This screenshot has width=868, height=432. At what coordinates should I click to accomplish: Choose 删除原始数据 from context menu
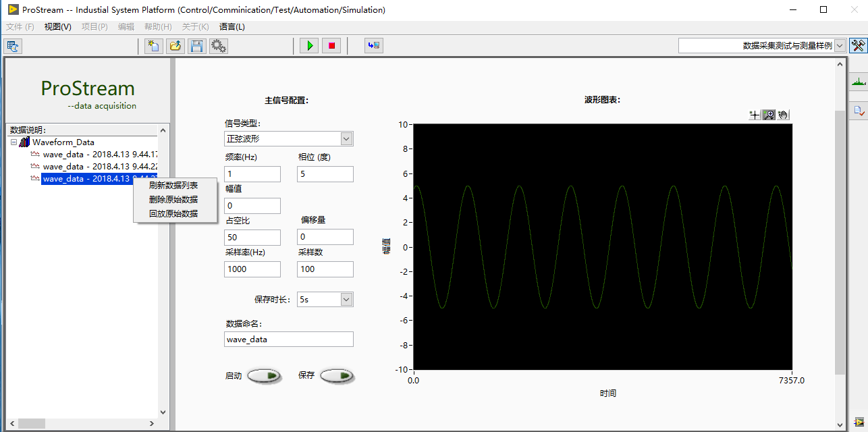pyautogui.click(x=173, y=199)
